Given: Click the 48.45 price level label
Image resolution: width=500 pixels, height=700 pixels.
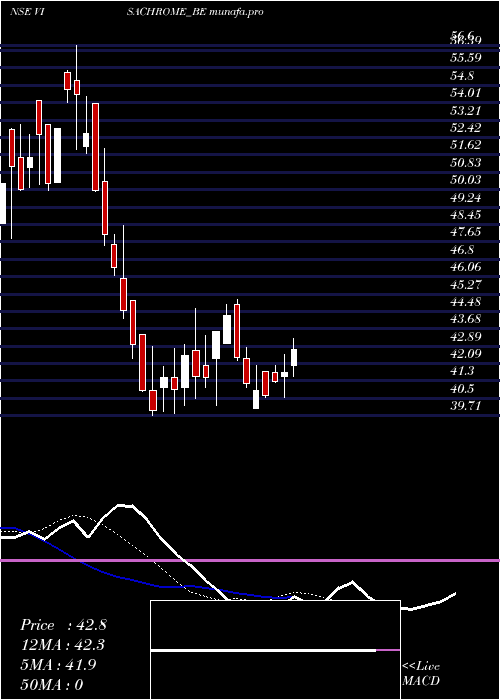Looking at the screenshot, I should pyautogui.click(x=466, y=215).
